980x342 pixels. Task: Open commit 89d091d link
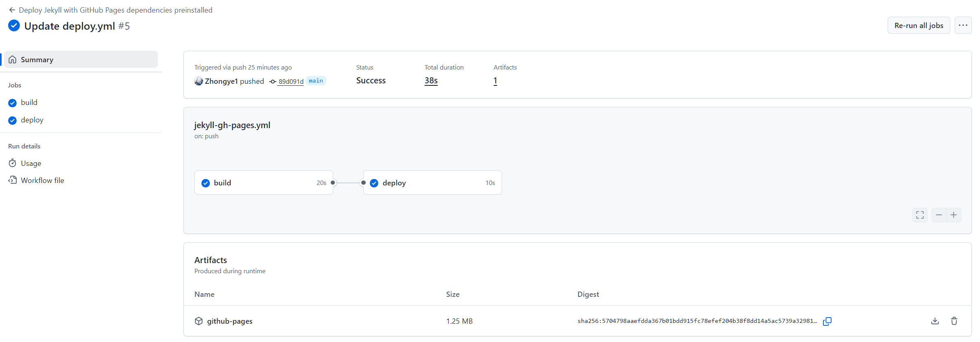tap(290, 81)
